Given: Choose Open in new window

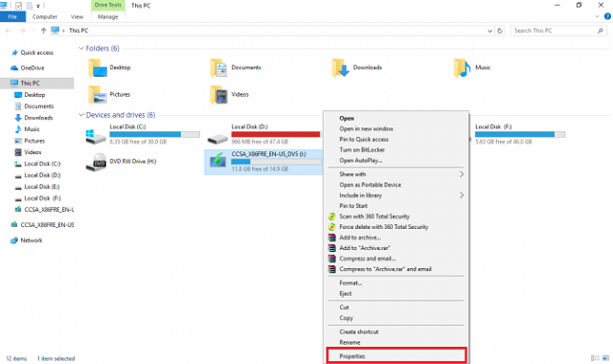Looking at the screenshot, I should (x=396, y=128).
